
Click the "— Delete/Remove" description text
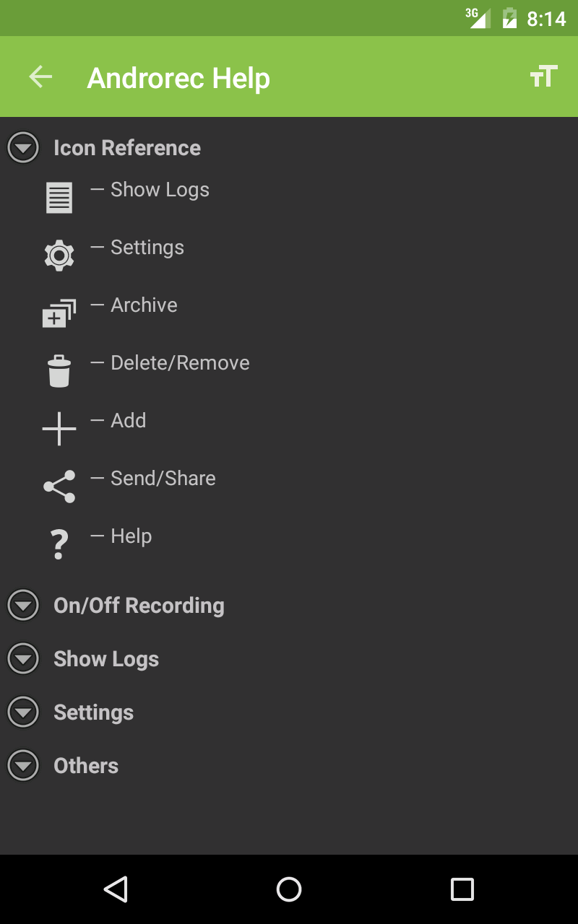coord(170,363)
